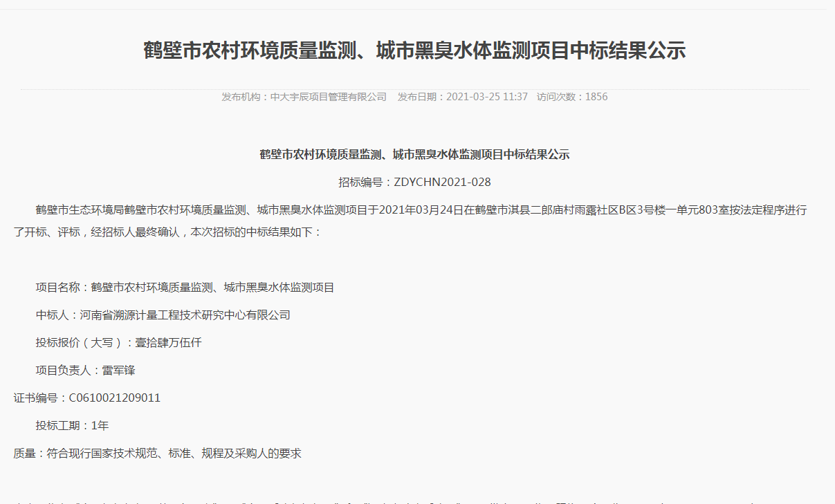Click the project leader line 项目负责人：雷军锋
Viewport: 835px width, 504px height.
pyautogui.click(x=85, y=371)
